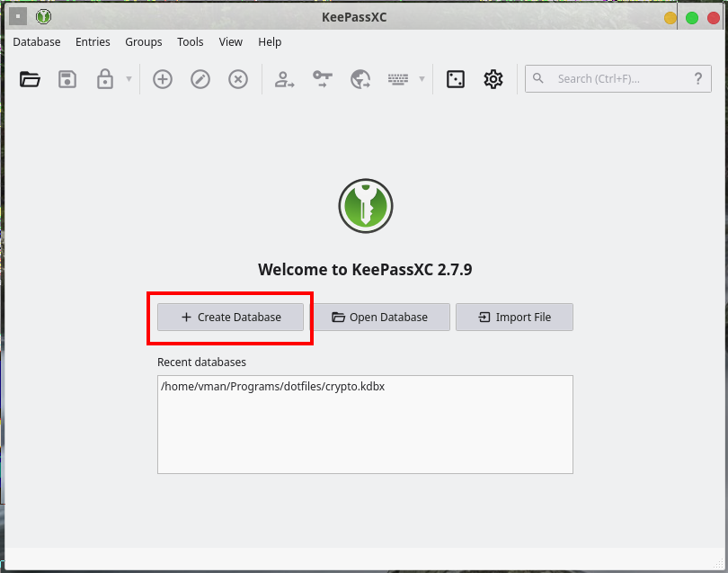Focus the Search (Ctrl+F) input field
This screenshot has width=728, height=573.
(618, 78)
